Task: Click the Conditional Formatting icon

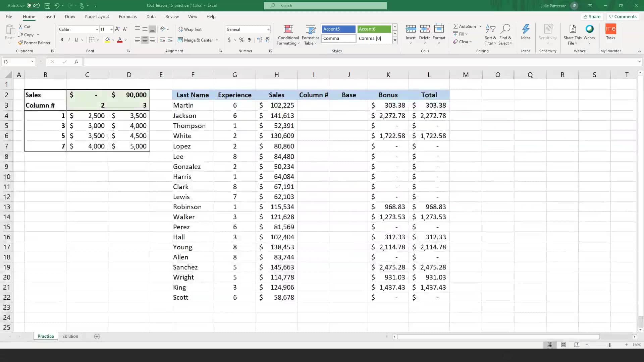Action: [x=288, y=34]
